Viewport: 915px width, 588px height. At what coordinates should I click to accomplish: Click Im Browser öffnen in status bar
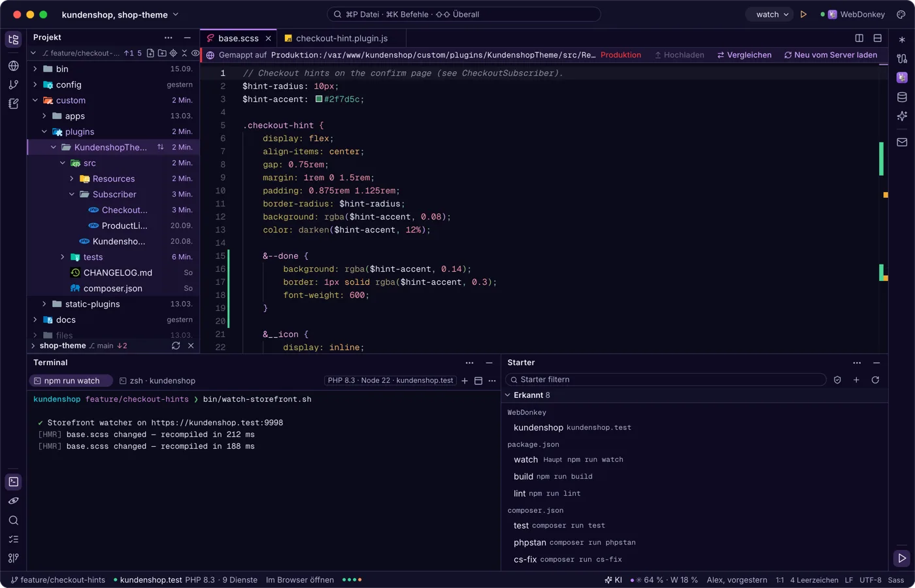coord(300,580)
